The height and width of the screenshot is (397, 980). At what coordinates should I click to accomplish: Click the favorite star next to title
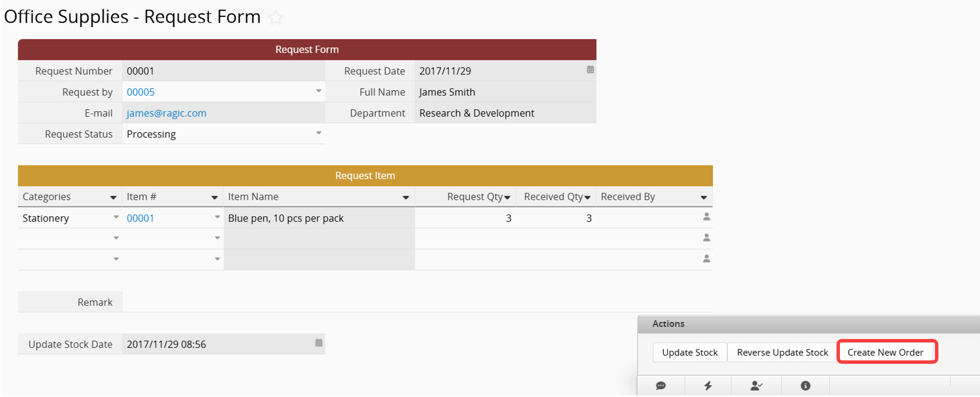coord(276,17)
